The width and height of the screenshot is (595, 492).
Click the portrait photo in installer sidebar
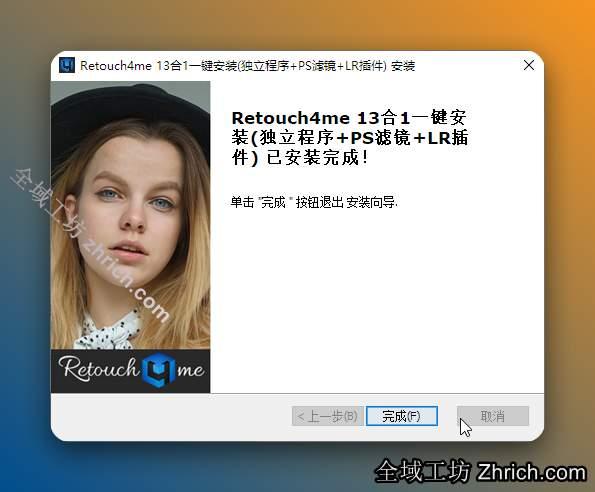click(x=131, y=215)
